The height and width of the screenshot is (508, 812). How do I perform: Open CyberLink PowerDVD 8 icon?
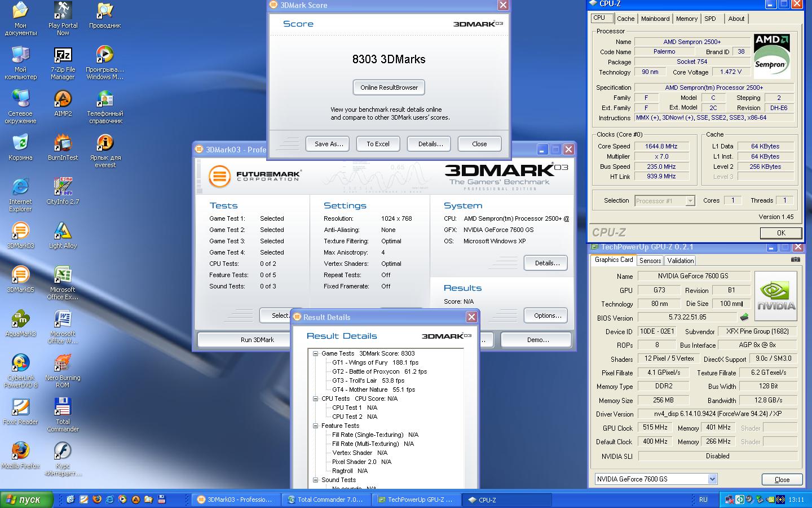click(x=20, y=371)
